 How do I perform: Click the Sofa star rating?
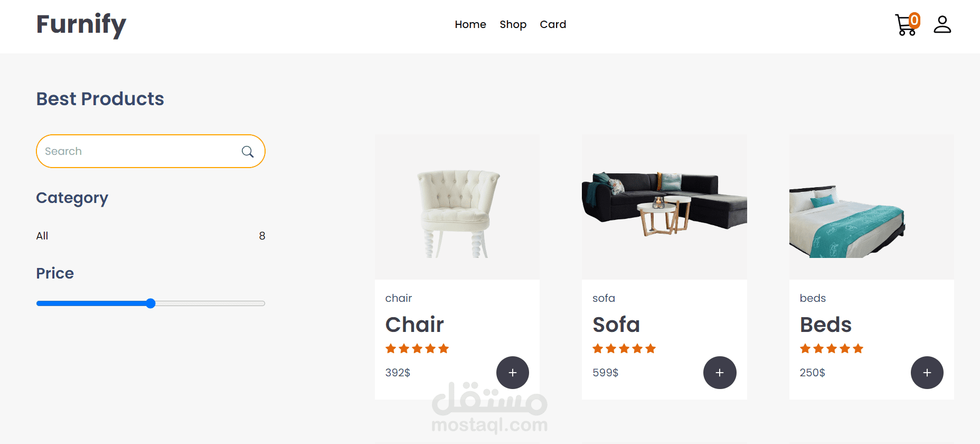(x=624, y=348)
